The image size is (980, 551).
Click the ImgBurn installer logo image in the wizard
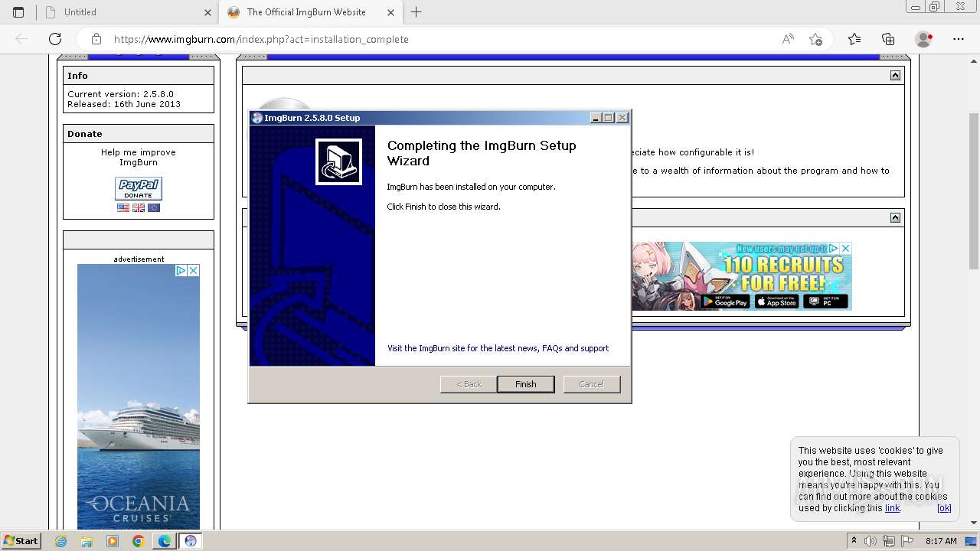pos(338,161)
